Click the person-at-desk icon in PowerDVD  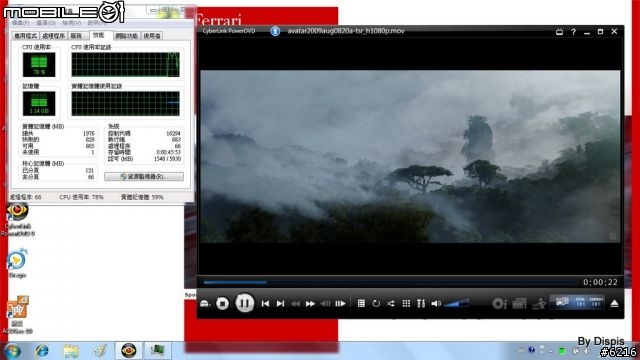tap(539, 303)
